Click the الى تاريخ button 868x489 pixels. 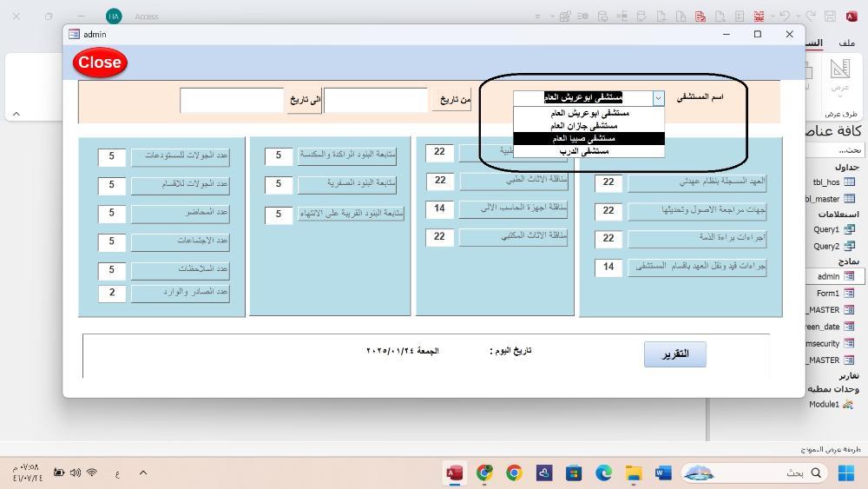(x=304, y=100)
